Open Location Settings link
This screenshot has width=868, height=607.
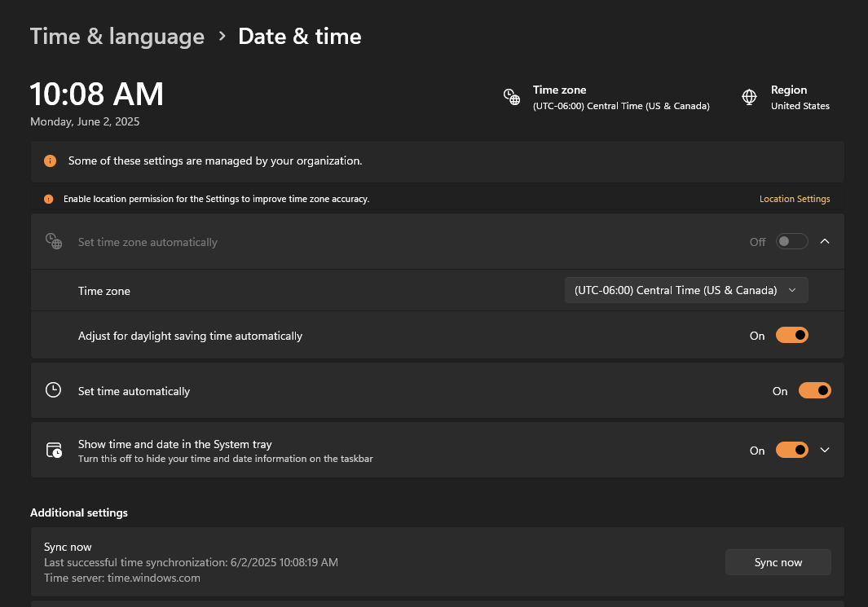pyautogui.click(x=795, y=199)
